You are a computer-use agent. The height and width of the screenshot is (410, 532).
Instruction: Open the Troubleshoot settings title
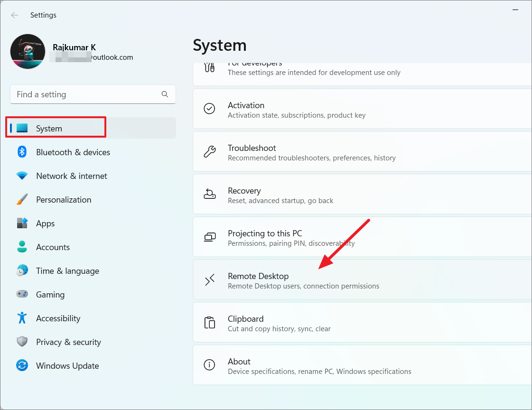[252, 148]
